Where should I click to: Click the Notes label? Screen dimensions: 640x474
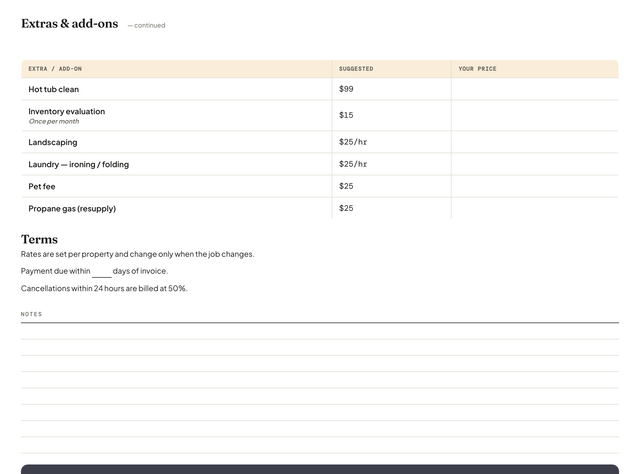point(31,314)
